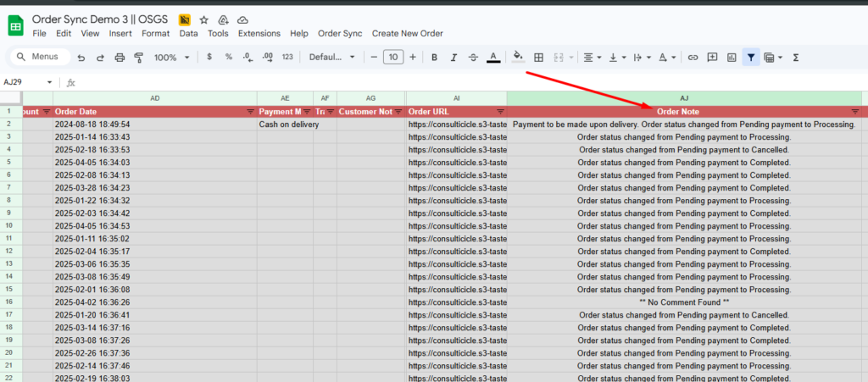868x382 pixels.
Task: Open the text color picker
Action: (493, 57)
